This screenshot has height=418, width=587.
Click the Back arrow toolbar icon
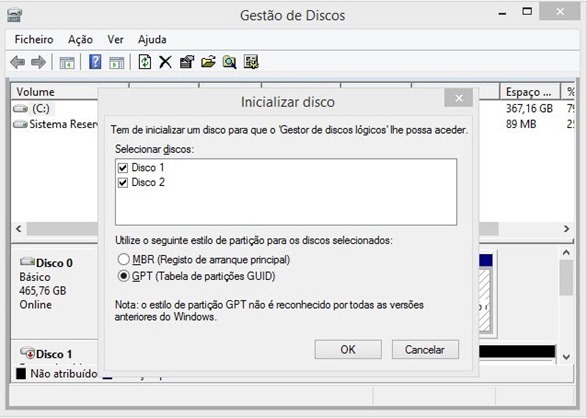pos(17,62)
